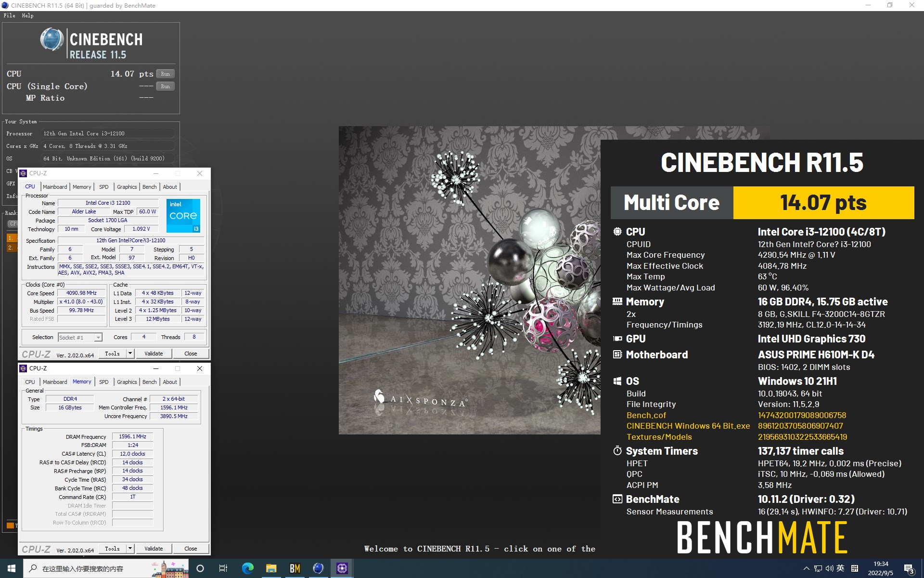Screen dimensions: 924x578
Task: Open Graphics tab in lower CPU-Z window
Action: pyautogui.click(x=127, y=382)
